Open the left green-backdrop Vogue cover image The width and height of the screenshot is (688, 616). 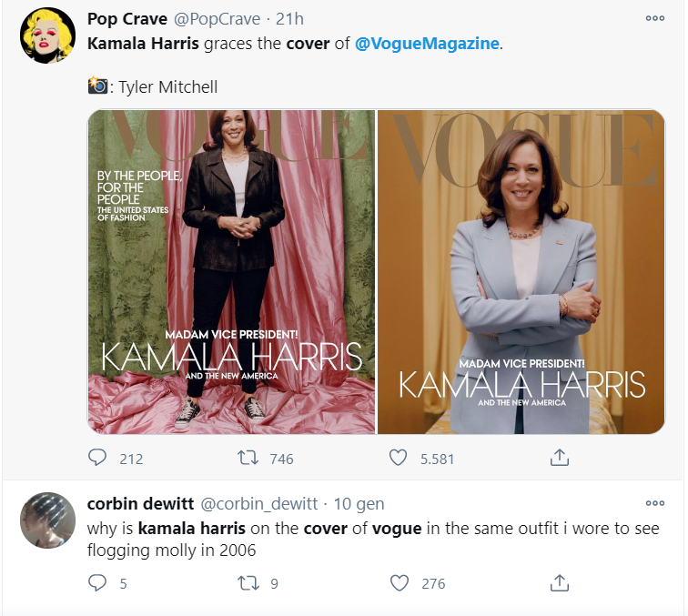tap(231, 271)
